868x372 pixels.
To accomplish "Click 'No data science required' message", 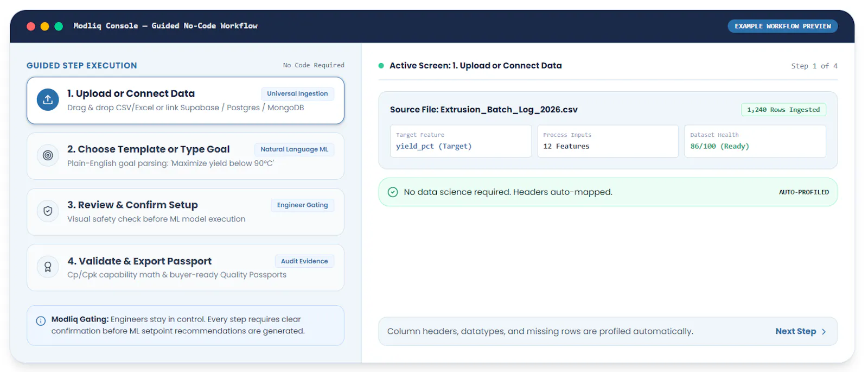I will point(508,192).
